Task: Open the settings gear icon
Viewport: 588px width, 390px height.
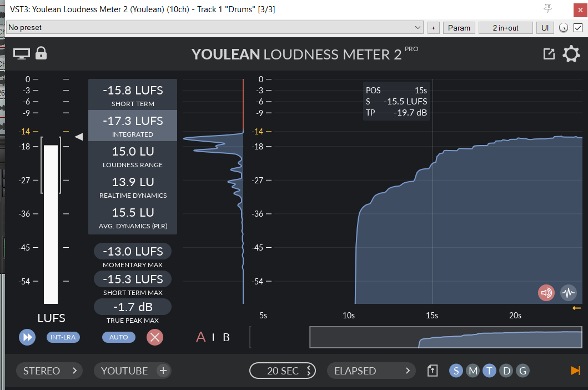Action: click(x=571, y=54)
